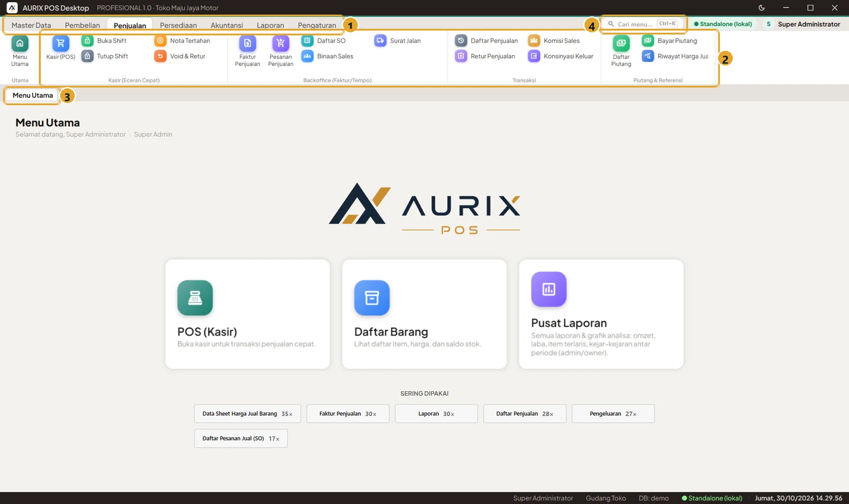Open Data Sheet Harga Jual Barang shortcut
Image resolution: width=849 pixels, height=504 pixels.
pos(247,414)
